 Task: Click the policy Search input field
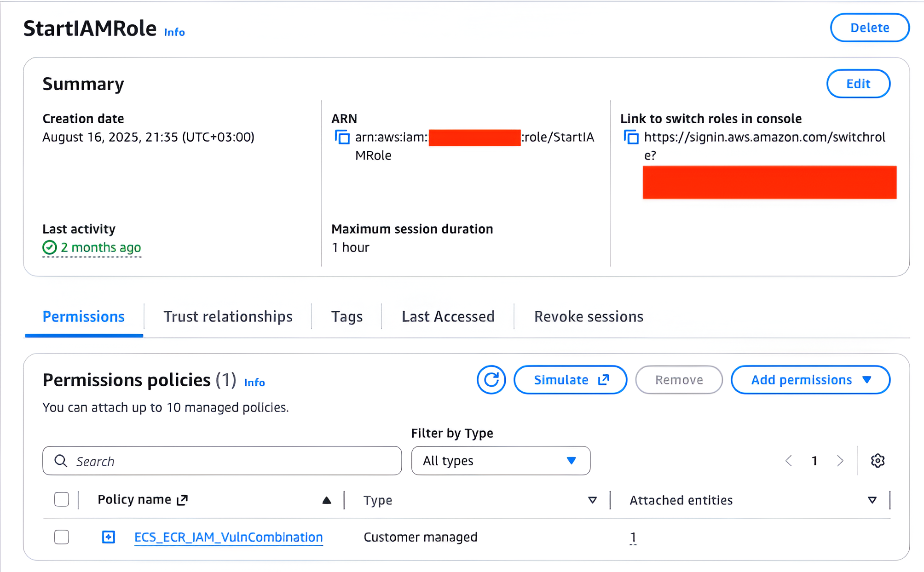tap(221, 461)
